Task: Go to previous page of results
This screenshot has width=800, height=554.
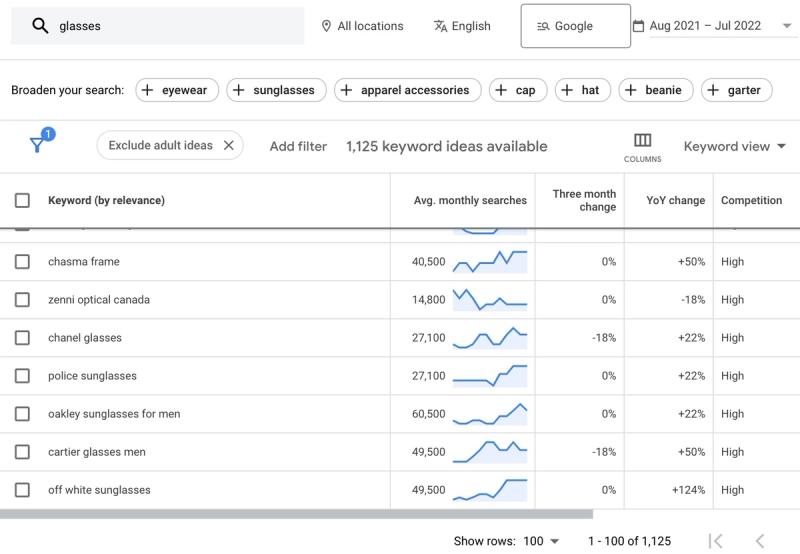Action: tap(759, 541)
